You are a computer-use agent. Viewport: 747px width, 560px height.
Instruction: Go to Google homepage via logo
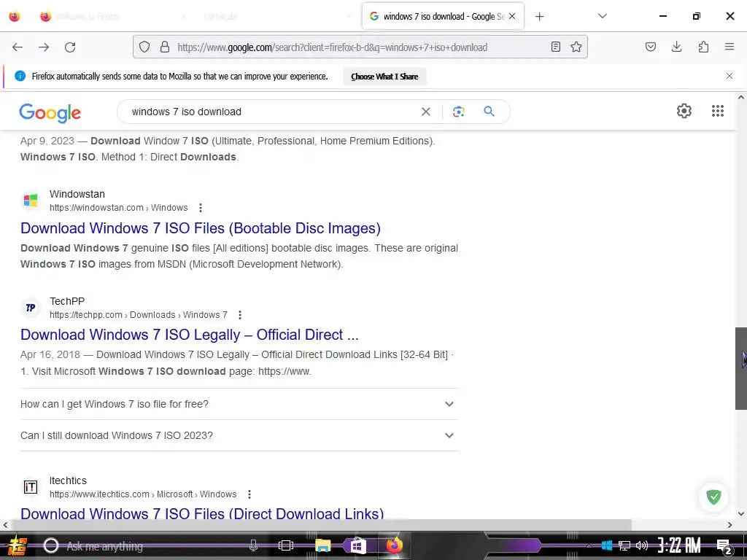click(x=50, y=113)
